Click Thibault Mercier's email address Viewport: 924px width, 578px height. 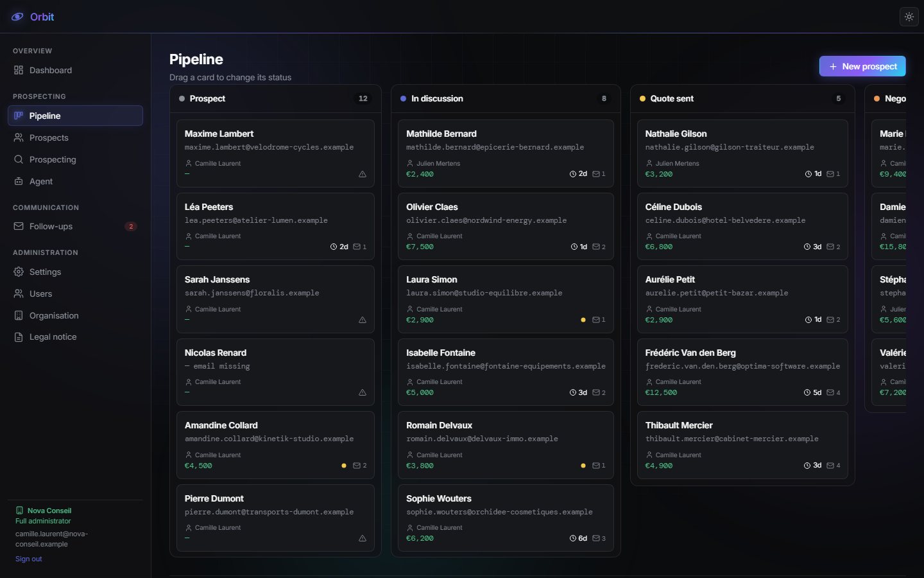(x=732, y=439)
